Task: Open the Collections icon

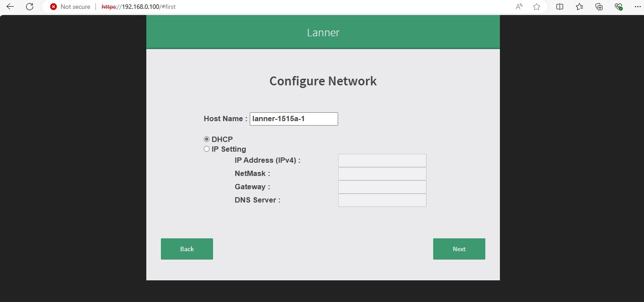Action: point(599,7)
